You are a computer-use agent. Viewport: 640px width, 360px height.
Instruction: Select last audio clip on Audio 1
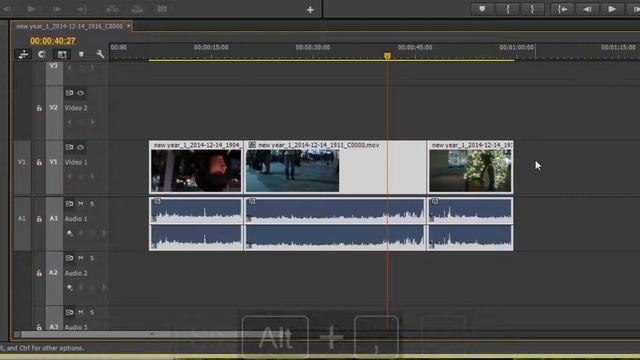click(x=470, y=224)
